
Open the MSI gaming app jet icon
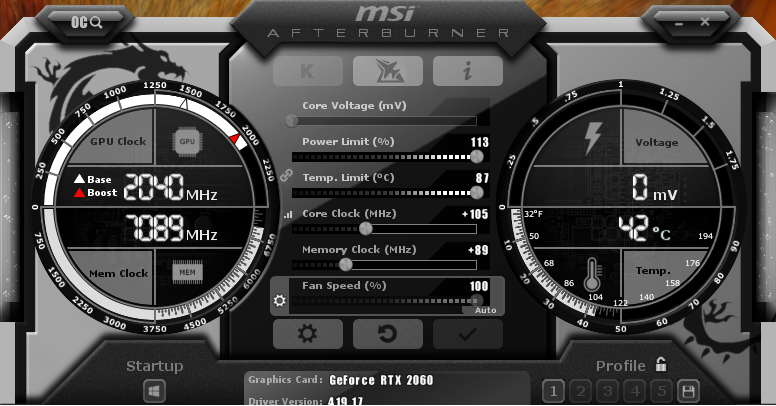click(x=388, y=71)
